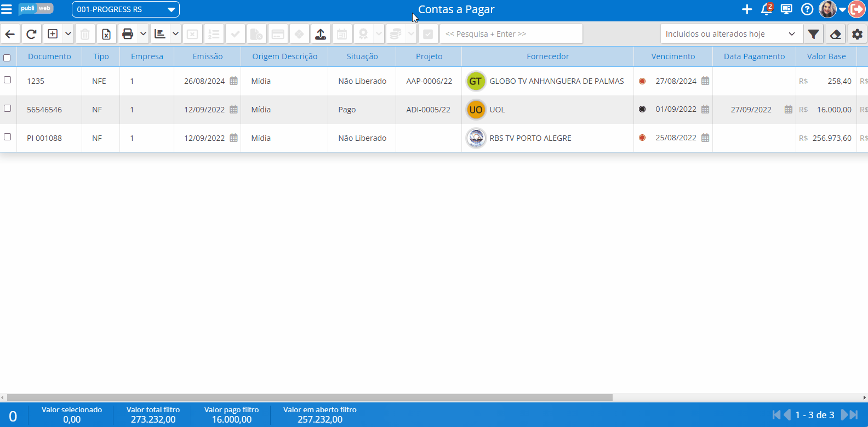Clear filters with eraser icon
868x427 pixels.
tap(836, 34)
